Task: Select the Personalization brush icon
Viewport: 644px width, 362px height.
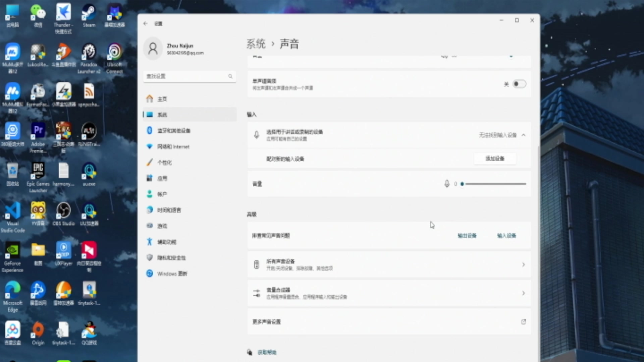Action: 150,162
